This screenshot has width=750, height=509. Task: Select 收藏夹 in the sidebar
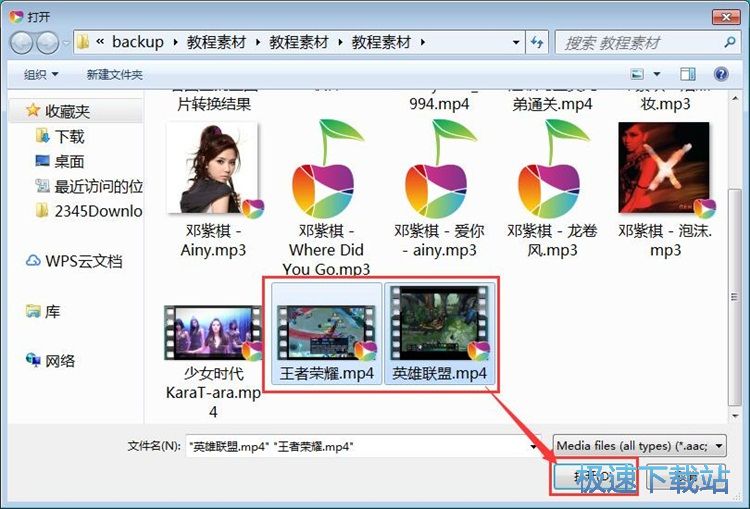tap(67, 111)
